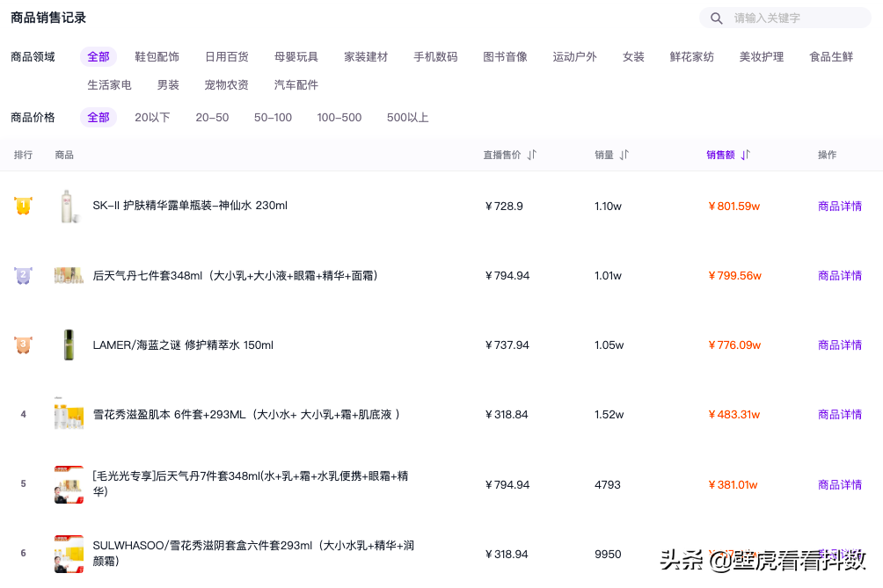
Task: Choose the 50-100 price range
Action: click(x=274, y=117)
